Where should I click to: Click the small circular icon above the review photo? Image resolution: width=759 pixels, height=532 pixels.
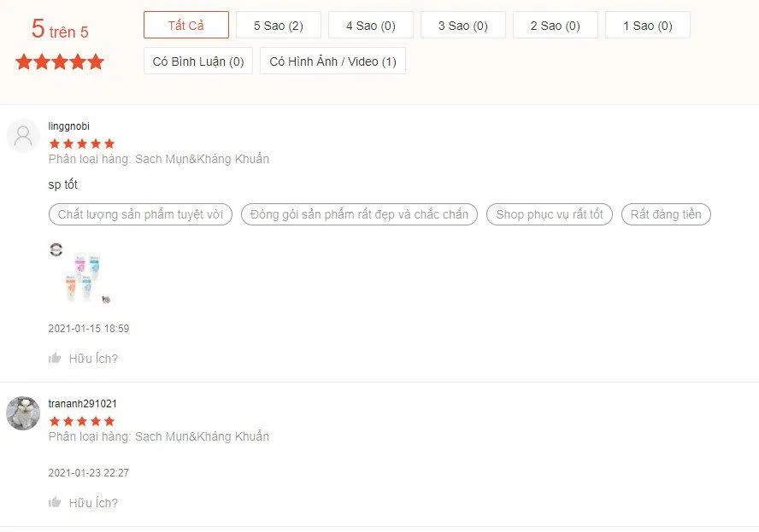point(56,249)
